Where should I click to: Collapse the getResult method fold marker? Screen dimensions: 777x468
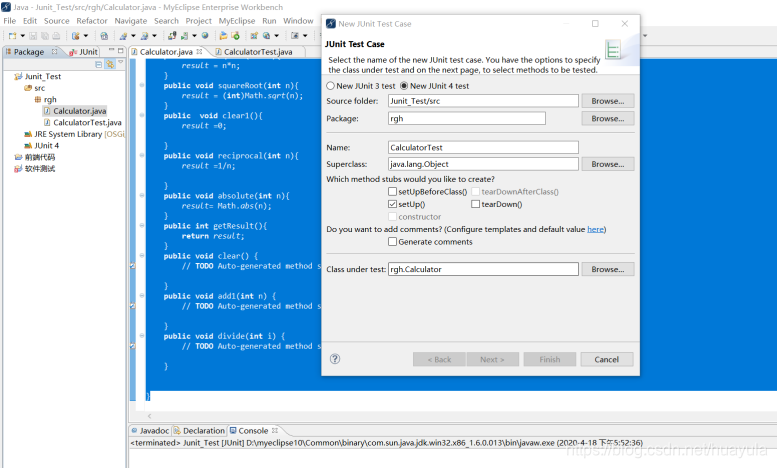[142, 226]
